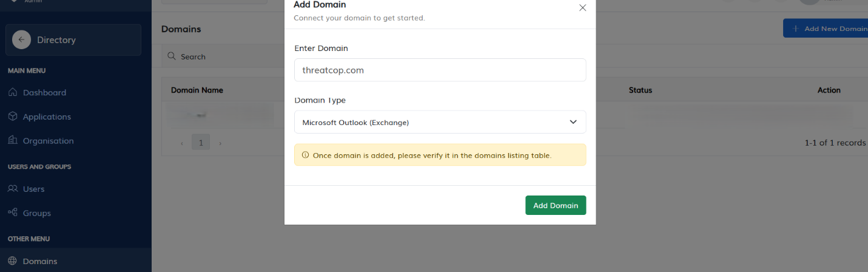The width and height of the screenshot is (868, 272).
Task: Click the Search domains field
Action: tap(230, 56)
